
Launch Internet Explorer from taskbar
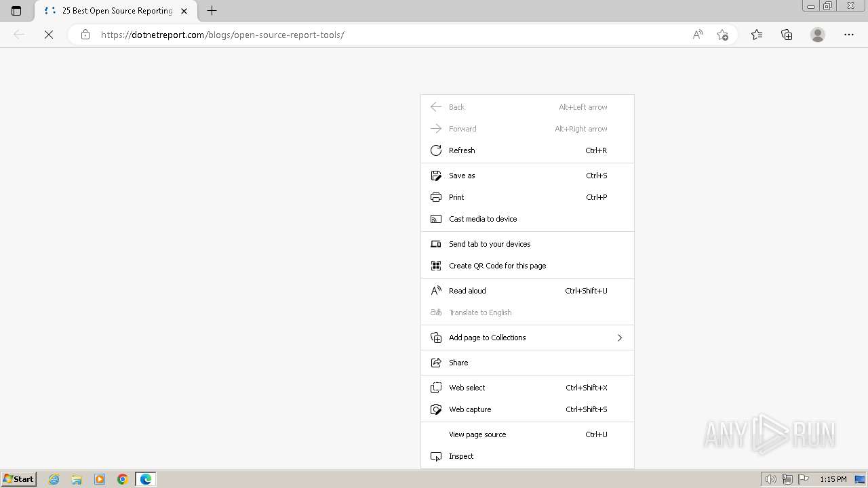tap(54, 479)
